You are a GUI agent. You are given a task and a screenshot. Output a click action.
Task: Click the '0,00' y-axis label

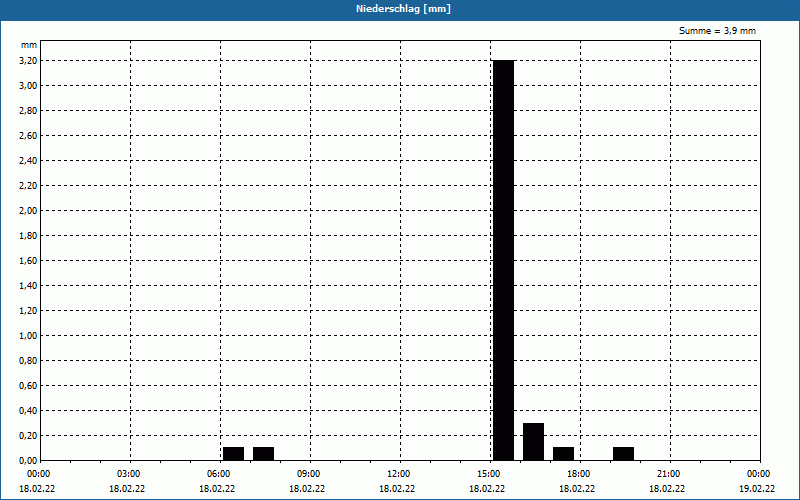click(x=28, y=461)
